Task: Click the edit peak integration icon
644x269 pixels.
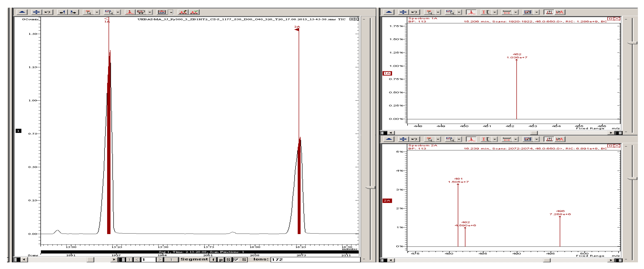Action: [x=183, y=12]
